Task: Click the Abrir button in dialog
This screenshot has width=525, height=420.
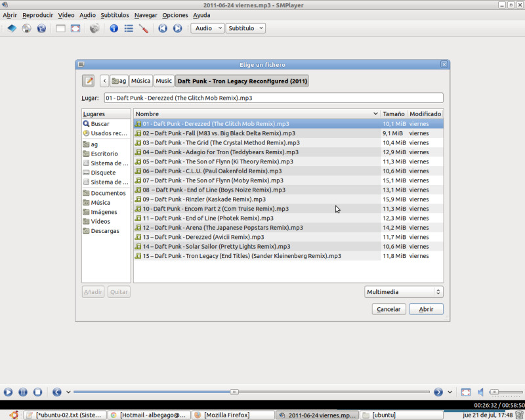Action: point(426,309)
